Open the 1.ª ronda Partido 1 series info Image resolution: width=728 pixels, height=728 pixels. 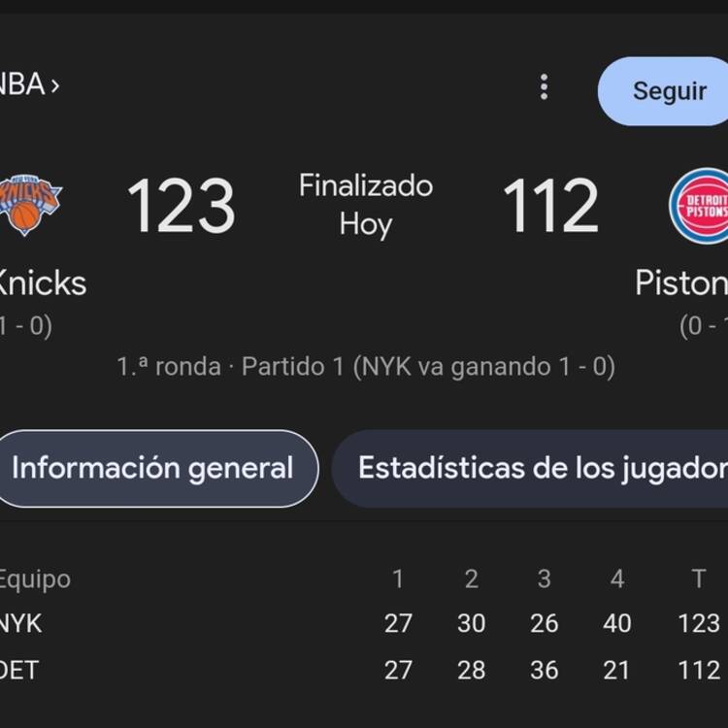click(x=366, y=367)
